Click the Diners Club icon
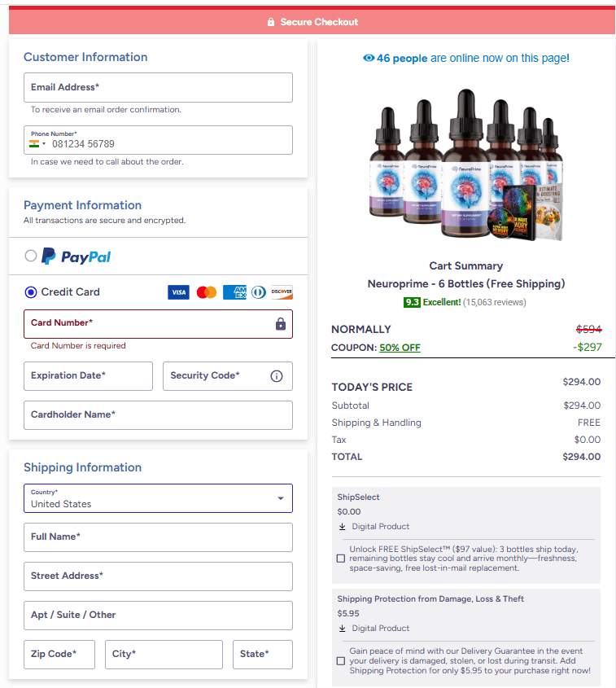The width and height of the screenshot is (616, 688). point(258,292)
